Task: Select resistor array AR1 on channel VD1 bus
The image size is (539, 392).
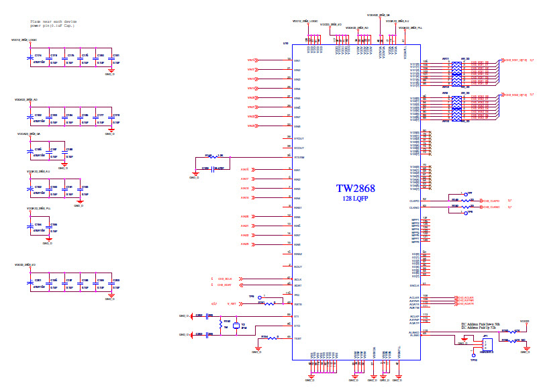Action: tap(456, 73)
